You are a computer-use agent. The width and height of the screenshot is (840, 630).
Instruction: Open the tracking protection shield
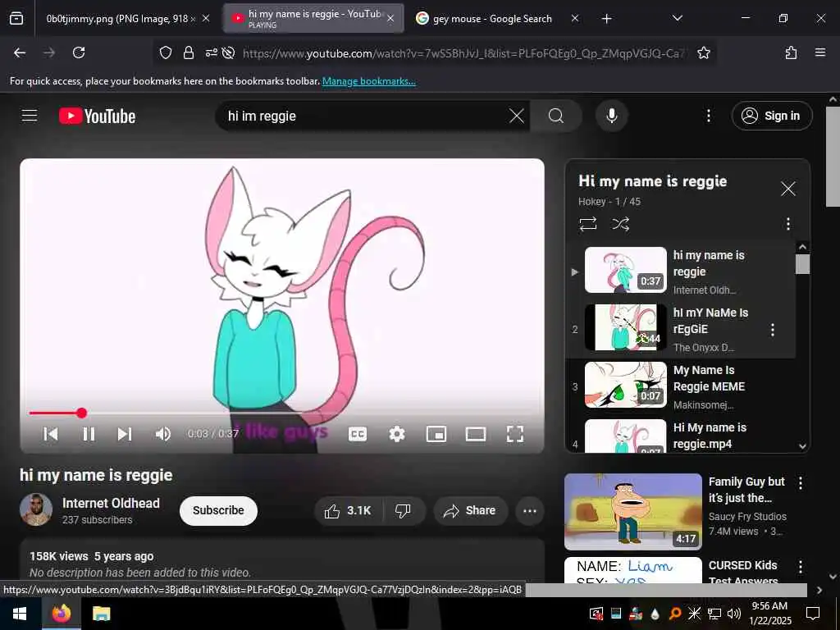coord(166,52)
